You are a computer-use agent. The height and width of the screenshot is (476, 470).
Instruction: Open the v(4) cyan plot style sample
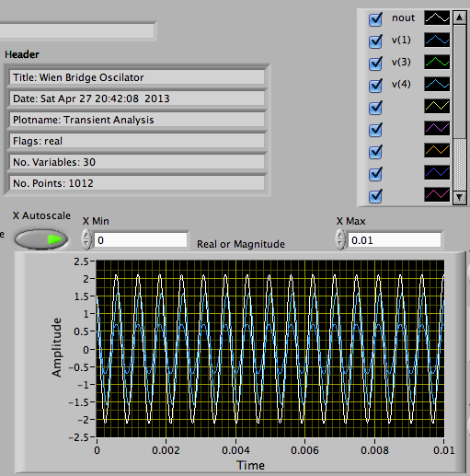click(x=437, y=84)
